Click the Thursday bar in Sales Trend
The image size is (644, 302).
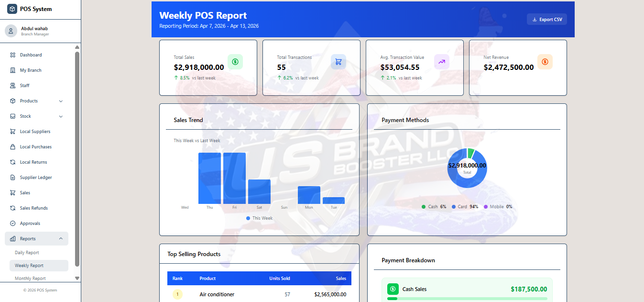pyautogui.click(x=209, y=178)
